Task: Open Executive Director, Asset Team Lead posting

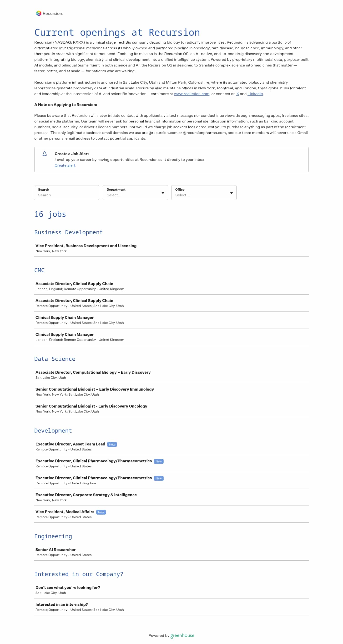Action: click(171, 446)
